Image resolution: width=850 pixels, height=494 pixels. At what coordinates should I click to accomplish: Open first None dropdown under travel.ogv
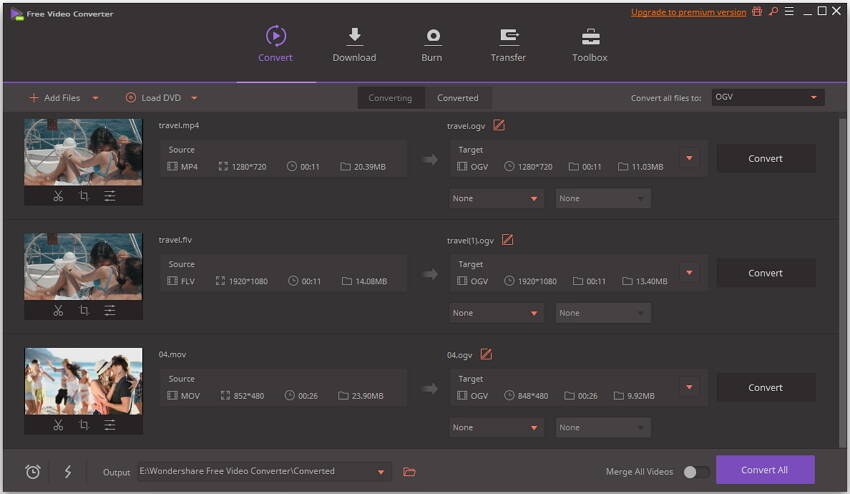(495, 198)
